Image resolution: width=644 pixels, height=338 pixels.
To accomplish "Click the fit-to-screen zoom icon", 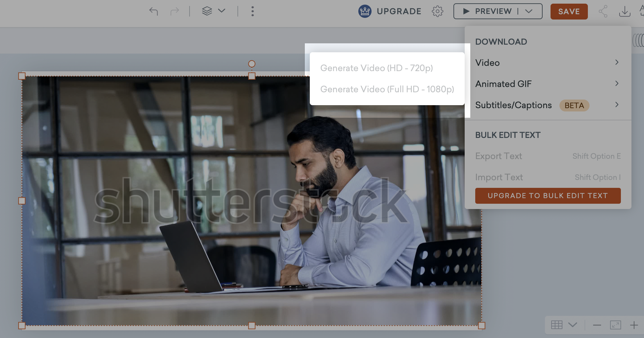I will click(x=615, y=325).
